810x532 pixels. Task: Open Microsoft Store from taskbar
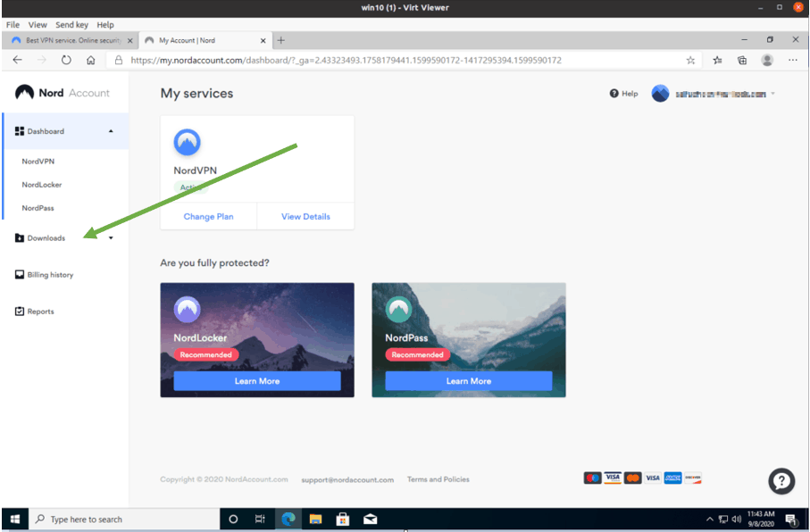click(343, 520)
